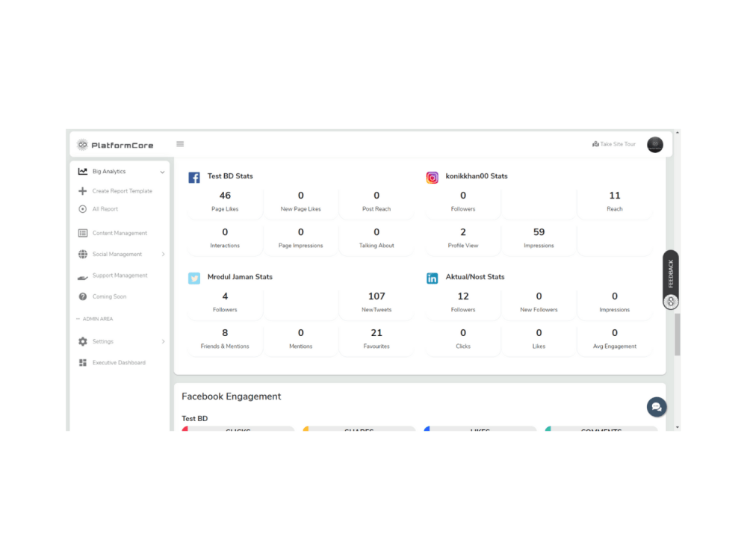Click the Executive Dashboard grid icon
Screen dimensions: 747x560
click(x=83, y=363)
